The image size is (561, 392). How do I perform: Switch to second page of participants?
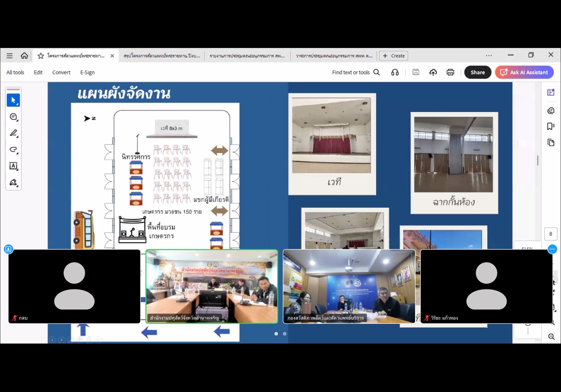285,334
